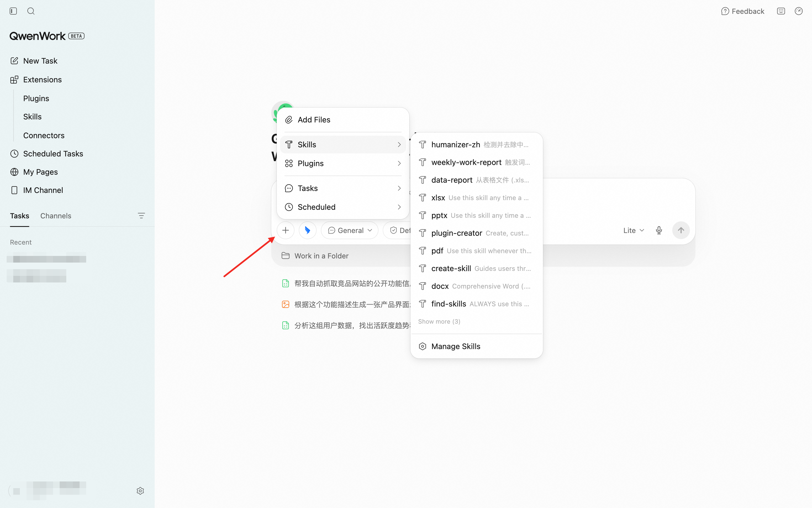This screenshot has width=812, height=508.
Task: Expand the Skills submenu chevron
Action: 399,145
